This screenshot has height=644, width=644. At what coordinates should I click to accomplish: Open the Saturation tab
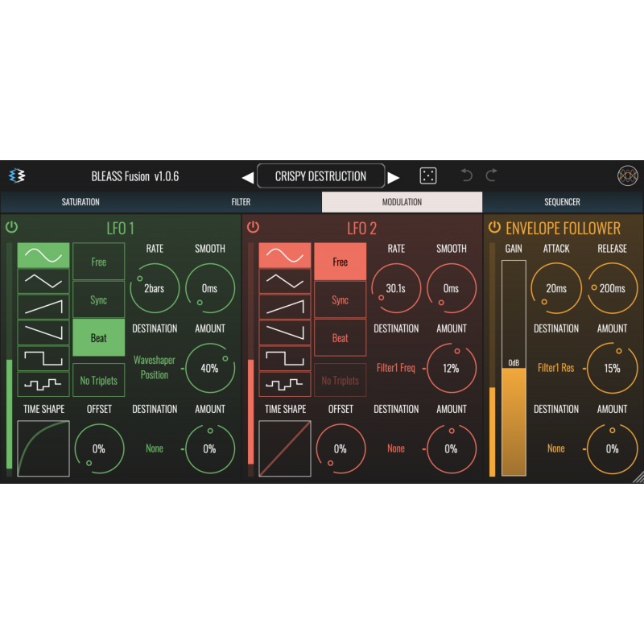[x=80, y=202]
